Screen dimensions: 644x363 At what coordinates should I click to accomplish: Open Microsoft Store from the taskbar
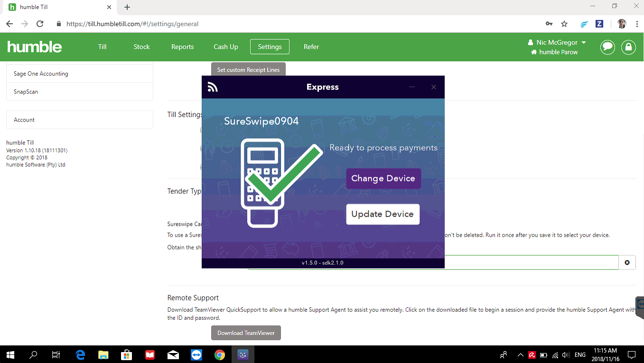(x=126, y=354)
